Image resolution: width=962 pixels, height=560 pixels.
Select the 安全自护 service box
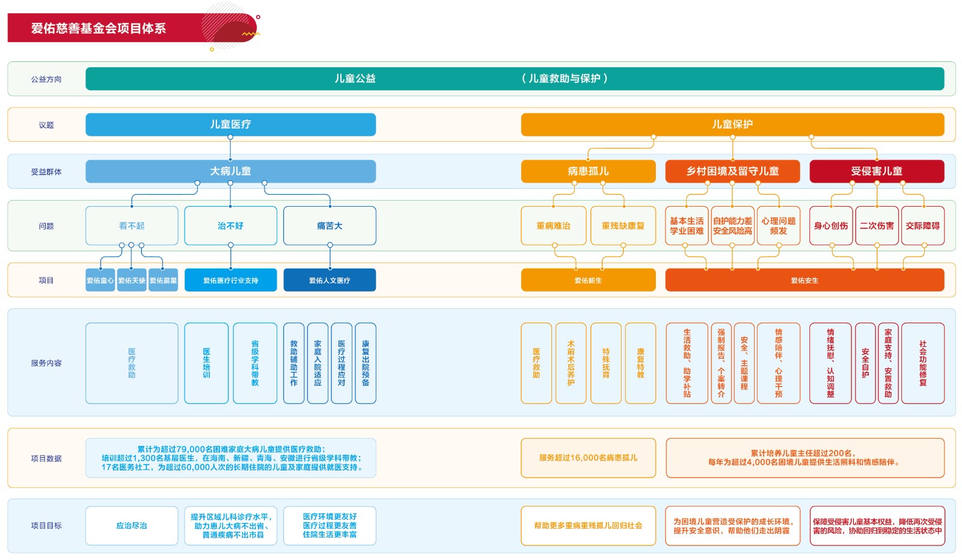(x=865, y=363)
